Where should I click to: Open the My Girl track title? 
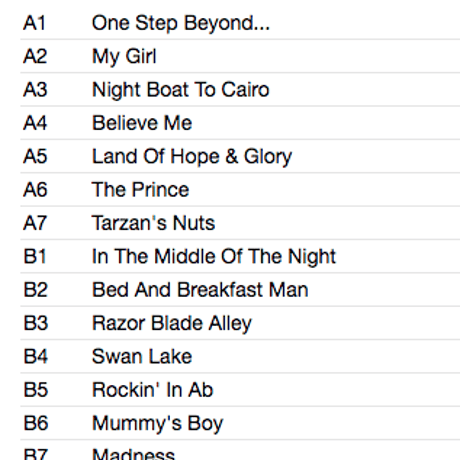tap(124, 57)
